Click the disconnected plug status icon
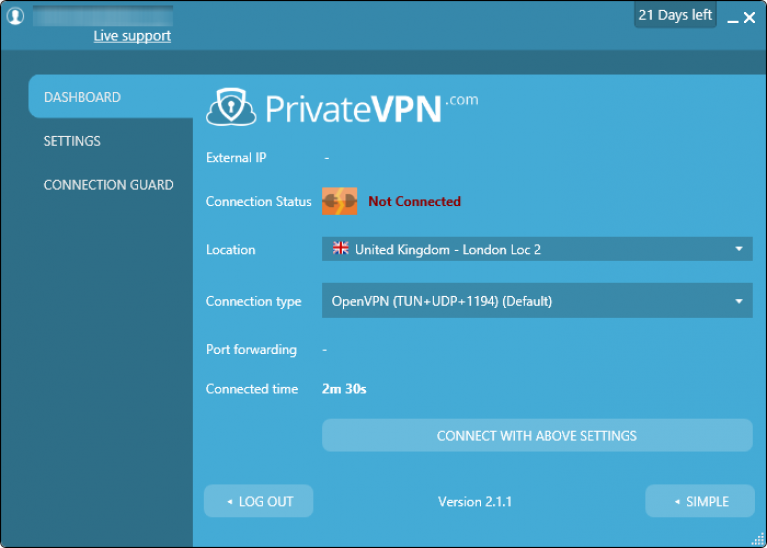Image resolution: width=767 pixels, height=548 pixels. (339, 201)
